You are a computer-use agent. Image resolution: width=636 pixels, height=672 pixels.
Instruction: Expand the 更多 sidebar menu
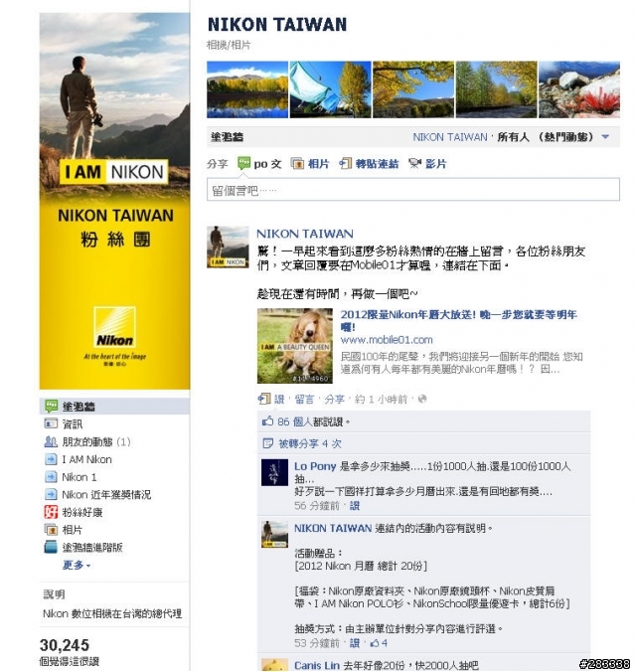click(77, 565)
